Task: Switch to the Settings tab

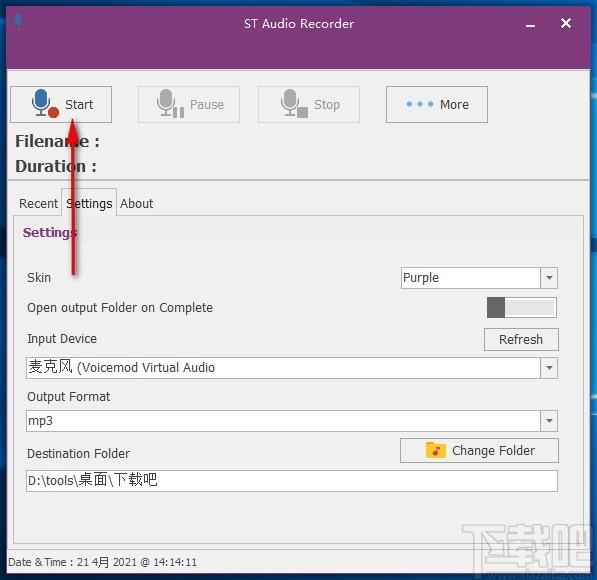Action: click(x=89, y=203)
